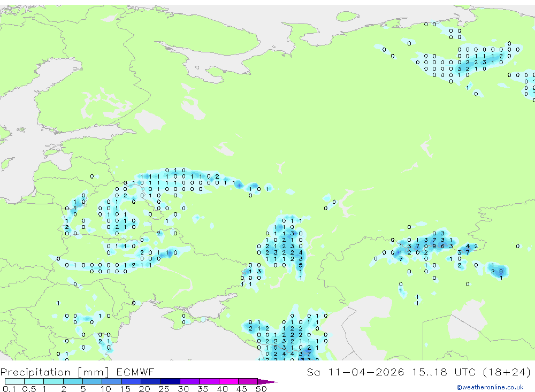
Task: Click the 1 to 2 mm legend swatch
Action: 53,381
